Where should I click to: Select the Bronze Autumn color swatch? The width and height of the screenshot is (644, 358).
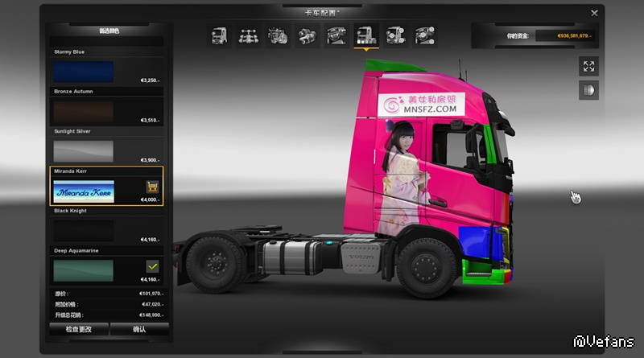[84, 112]
